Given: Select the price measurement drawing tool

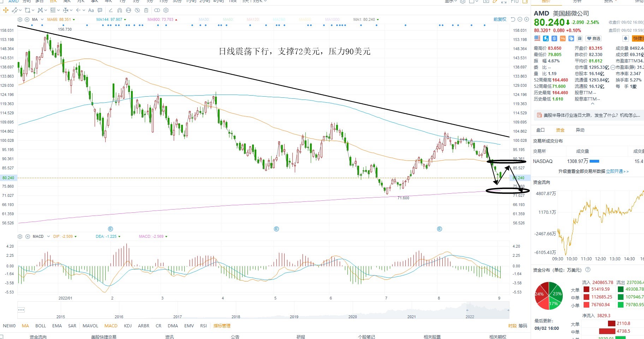Looking at the screenshot, I should [x=66, y=10].
